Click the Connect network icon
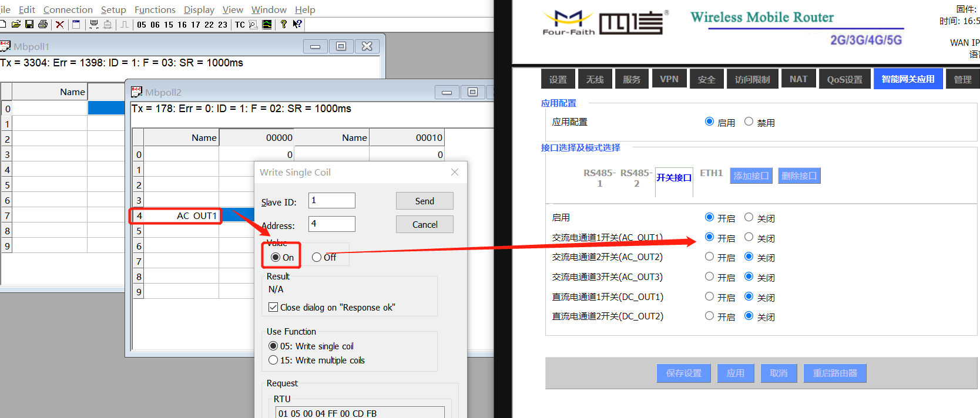This screenshot has width=980, height=418. (x=93, y=24)
